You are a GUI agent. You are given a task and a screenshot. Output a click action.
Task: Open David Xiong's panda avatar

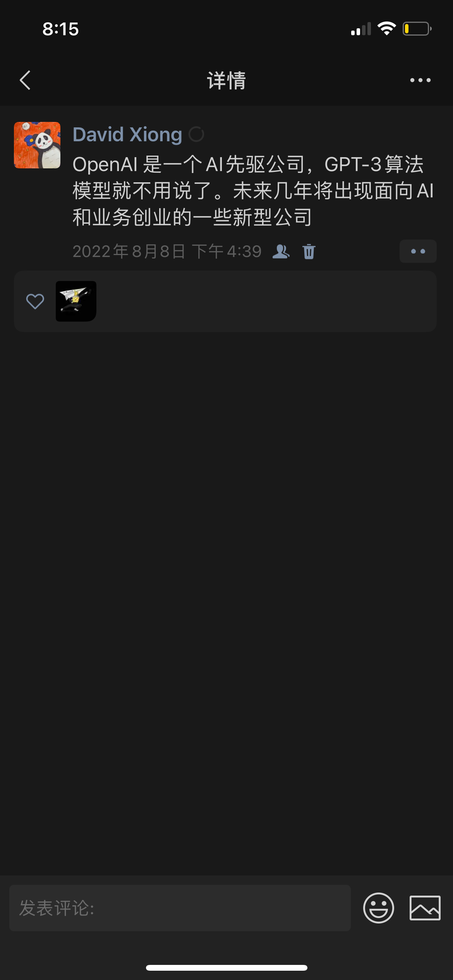pos(37,145)
